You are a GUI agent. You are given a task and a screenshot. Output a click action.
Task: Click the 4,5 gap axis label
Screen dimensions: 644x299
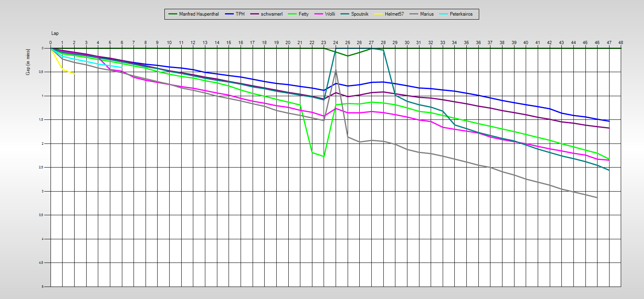41,263
